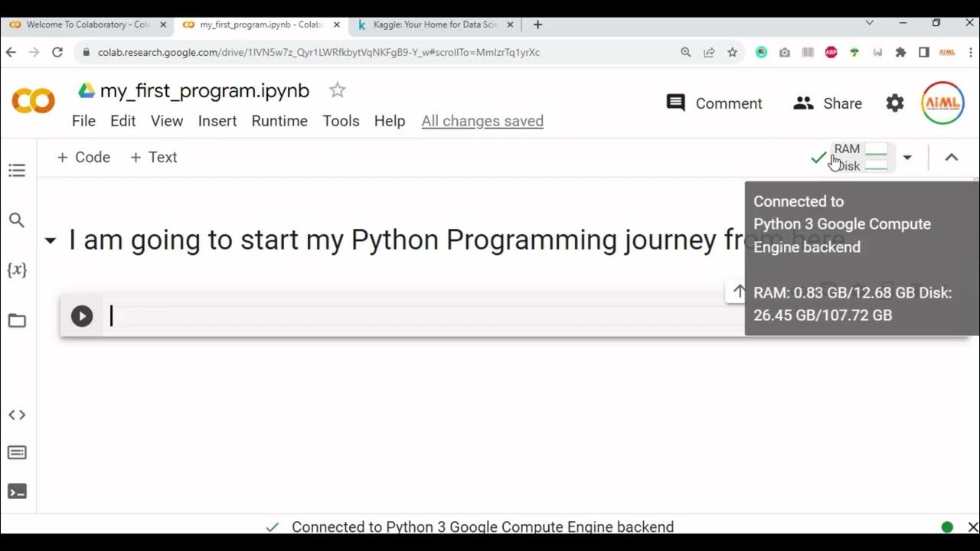This screenshot has width=980, height=551.
Task: Click the ABP ad blocker extension icon
Action: pos(831,52)
